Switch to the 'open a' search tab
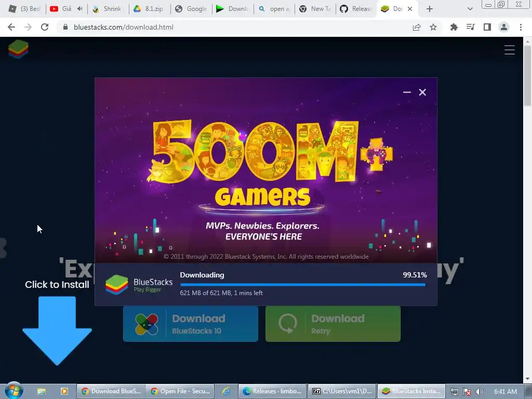The height and width of the screenshot is (399, 532). [274, 9]
